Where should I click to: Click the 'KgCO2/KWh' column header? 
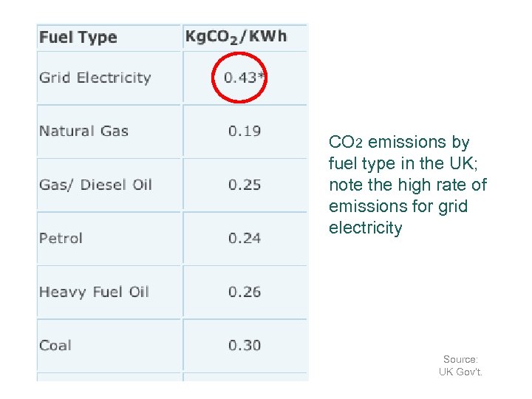236,37
